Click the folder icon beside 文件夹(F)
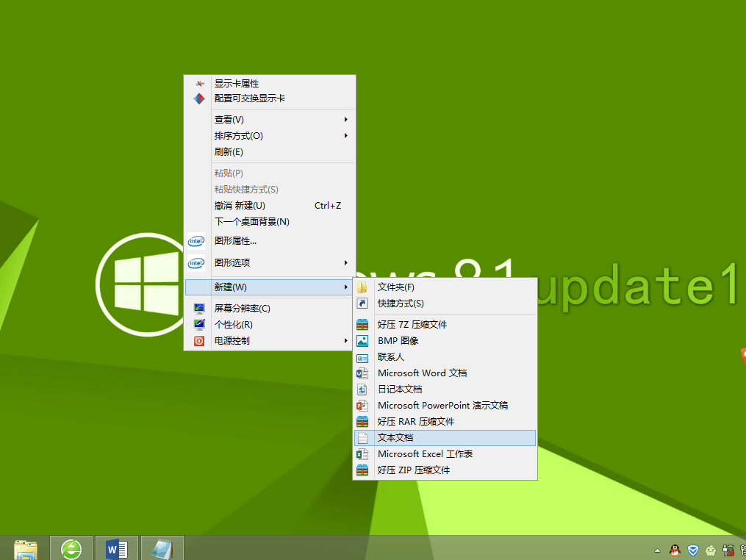 tap(362, 287)
